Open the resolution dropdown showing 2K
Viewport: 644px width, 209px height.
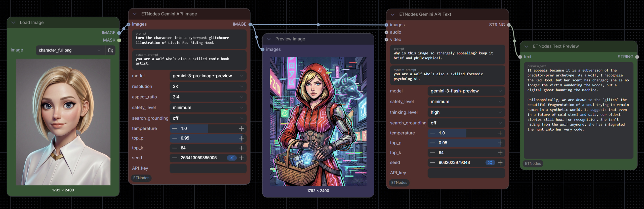pos(208,86)
